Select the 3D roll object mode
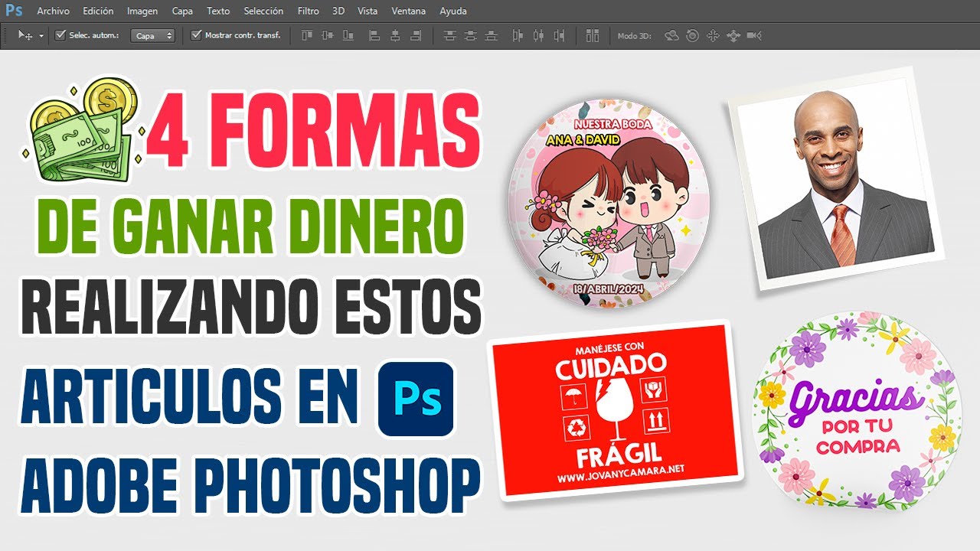This screenshot has height=551, width=980. coord(692,35)
